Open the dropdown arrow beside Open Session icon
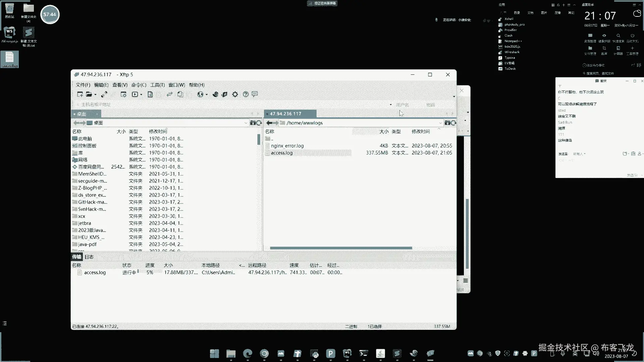The width and height of the screenshot is (644, 362). 96,95
